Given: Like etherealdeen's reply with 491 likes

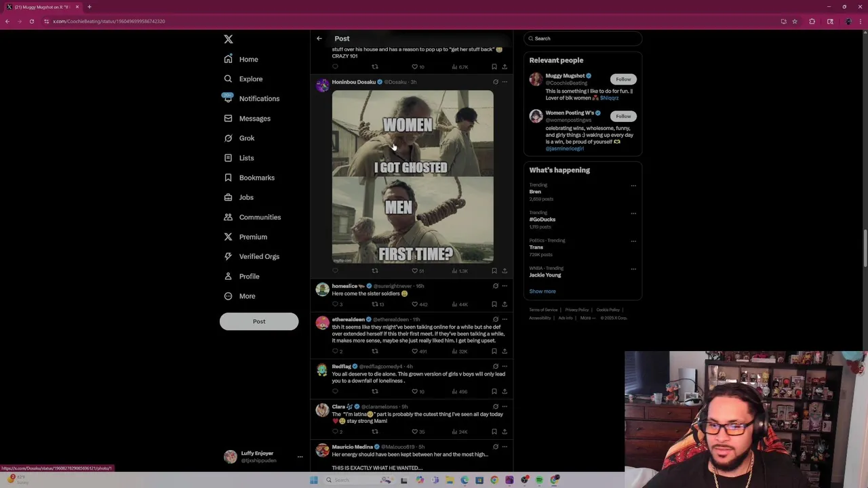Looking at the screenshot, I should [x=415, y=351].
